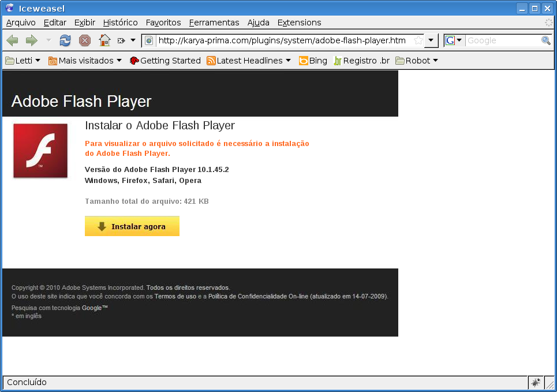Open the Getting Started bookmark
The width and height of the screenshot is (557, 392).
click(x=165, y=61)
